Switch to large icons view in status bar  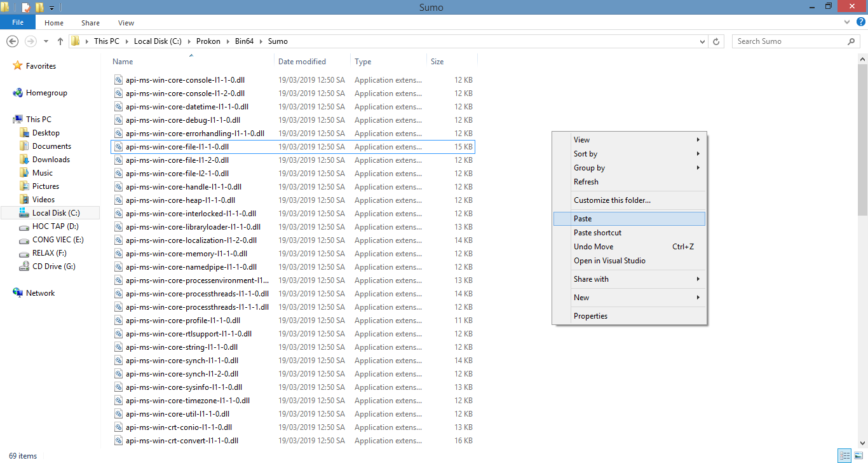point(858,456)
